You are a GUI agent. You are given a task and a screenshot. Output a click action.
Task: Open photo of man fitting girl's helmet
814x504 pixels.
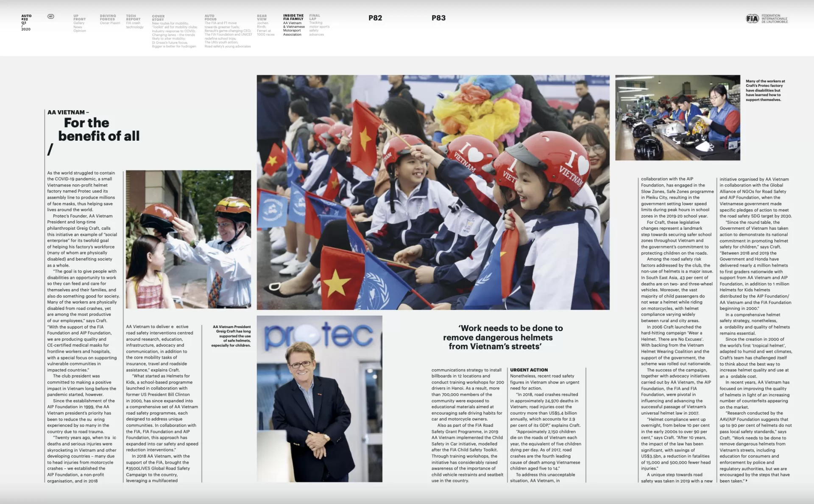(188, 239)
